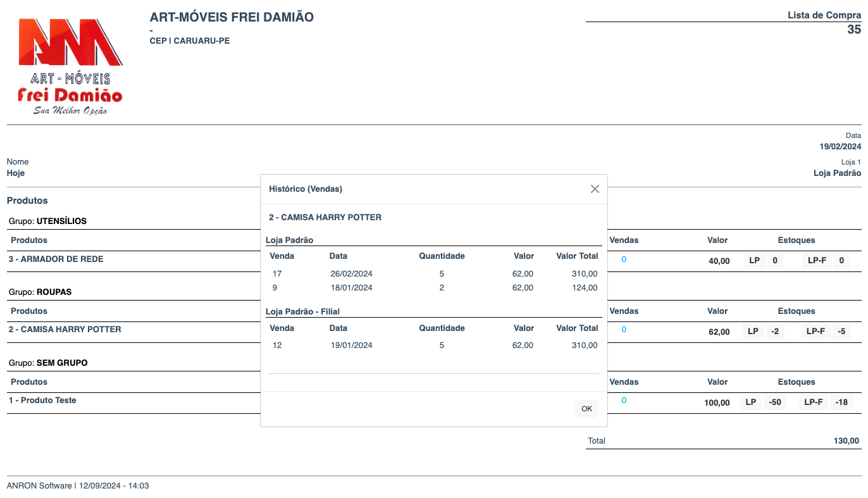Click the Total value 130,00
Screen dimensions: 868x498
click(846, 441)
